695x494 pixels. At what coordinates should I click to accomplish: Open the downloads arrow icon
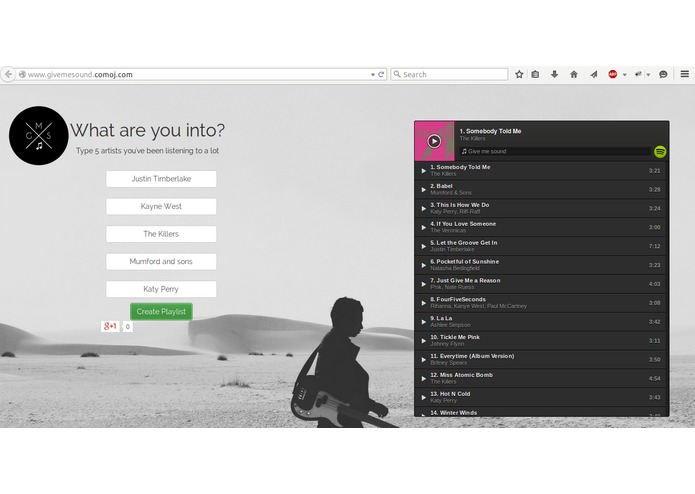pos(554,74)
